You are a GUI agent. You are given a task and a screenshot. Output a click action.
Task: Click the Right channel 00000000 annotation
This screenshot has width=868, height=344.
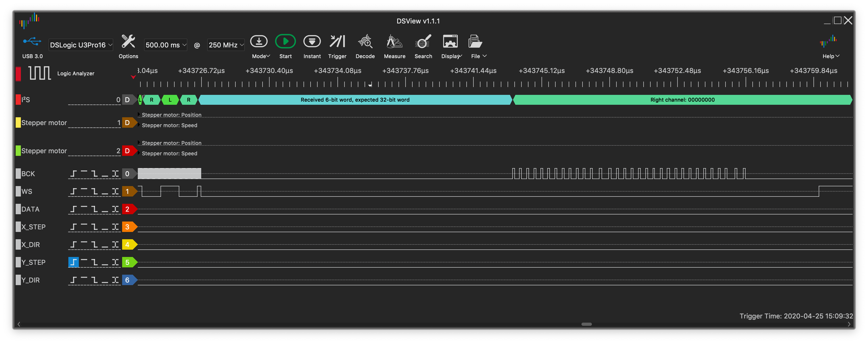point(682,100)
